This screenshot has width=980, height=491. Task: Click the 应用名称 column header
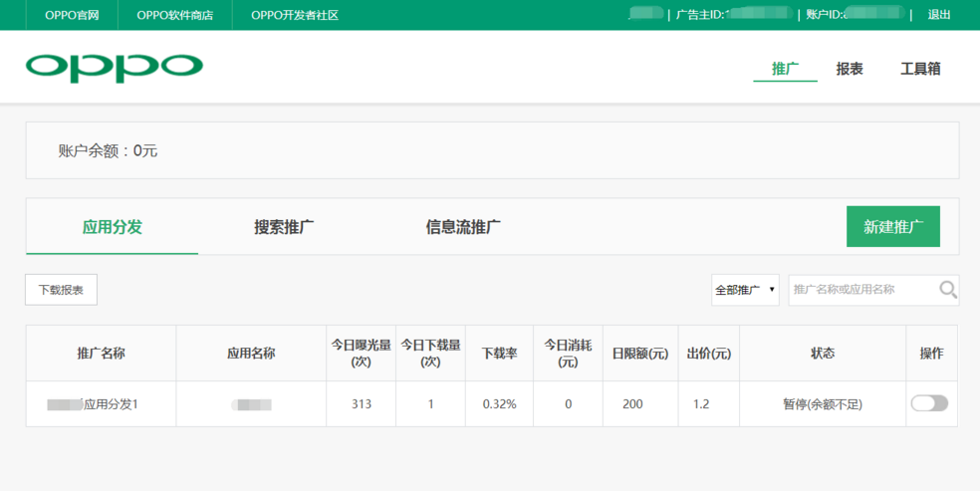[251, 353]
